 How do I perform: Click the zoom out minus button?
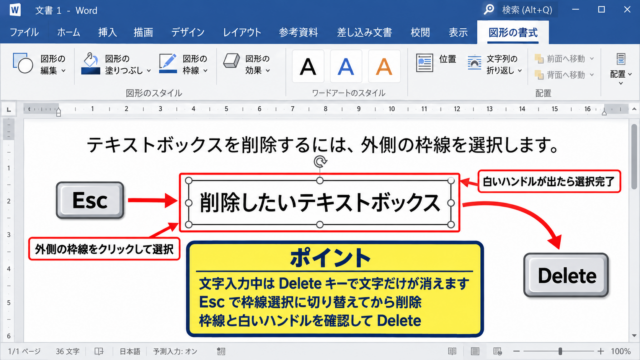[x=516, y=351]
